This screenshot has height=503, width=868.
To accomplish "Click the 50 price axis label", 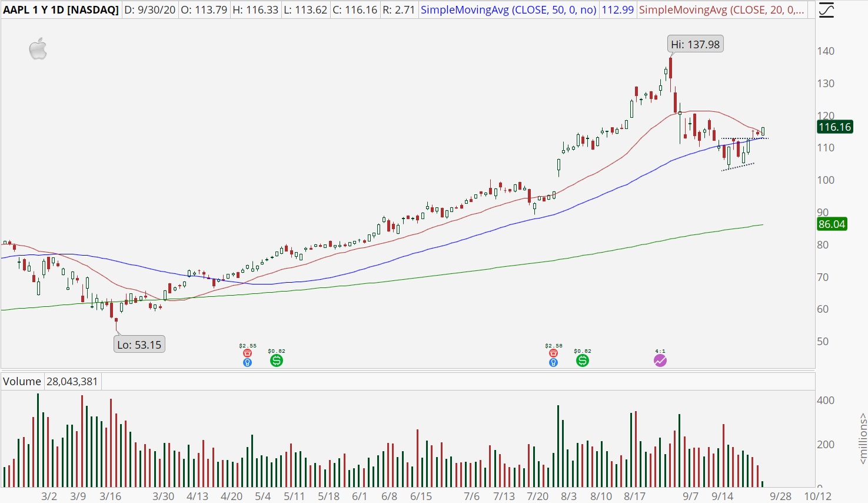I will coord(823,342).
